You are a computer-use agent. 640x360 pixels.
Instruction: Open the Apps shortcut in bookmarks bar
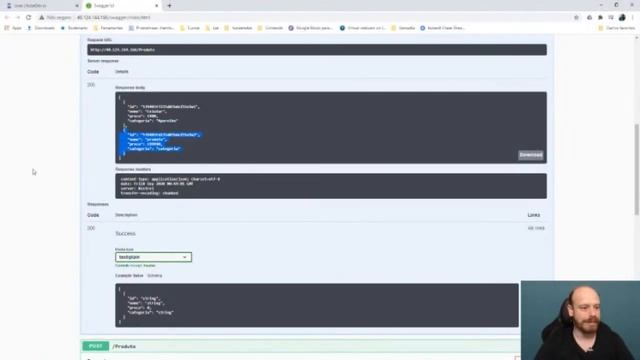tap(13, 28)
